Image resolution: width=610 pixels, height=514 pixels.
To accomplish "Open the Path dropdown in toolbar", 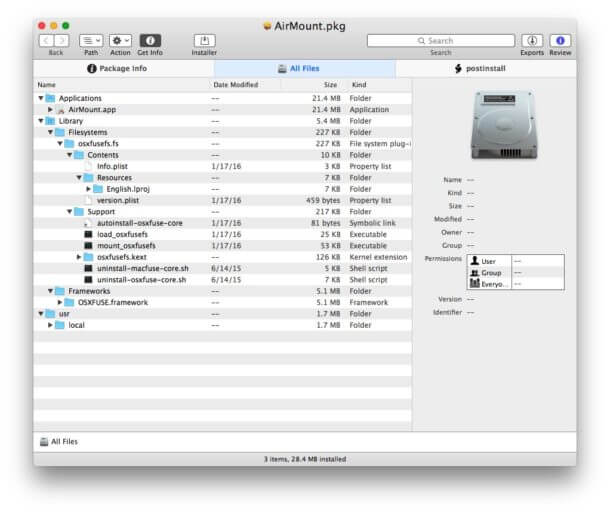I will 91,41.
